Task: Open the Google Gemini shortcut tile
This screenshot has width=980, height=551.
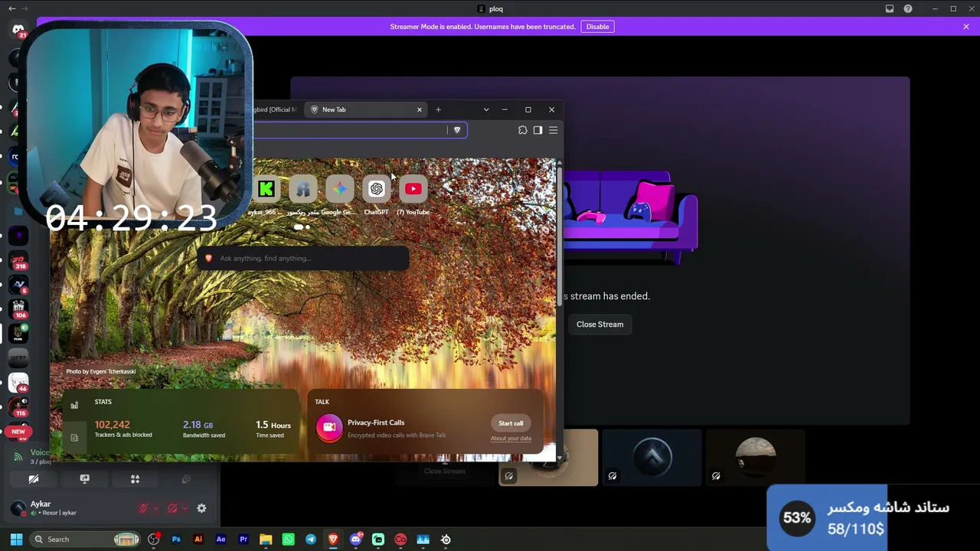Action: point(340,189)
